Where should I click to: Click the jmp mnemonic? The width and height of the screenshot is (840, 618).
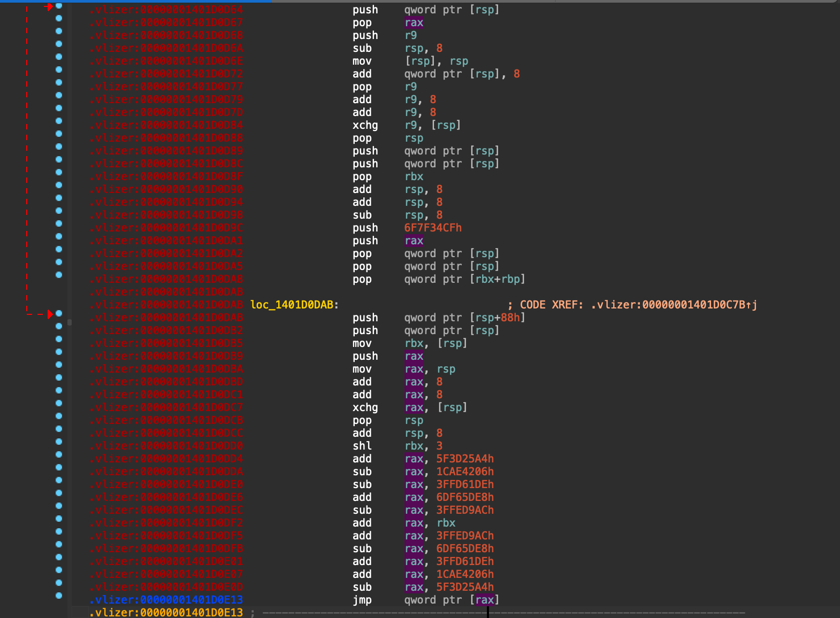point(362,600)
